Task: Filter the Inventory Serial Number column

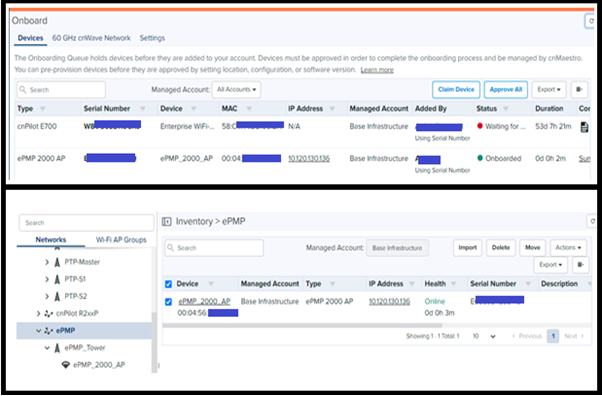Action: (528, 284)
